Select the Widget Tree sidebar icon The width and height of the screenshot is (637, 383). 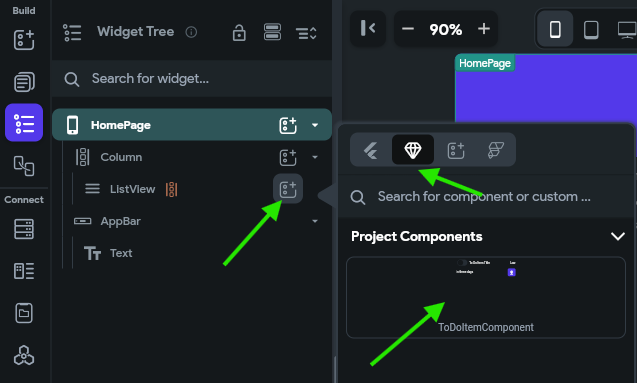coord(24,123)
